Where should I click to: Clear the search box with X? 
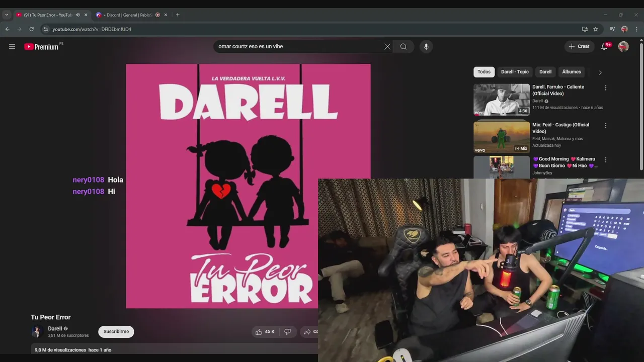(387, 47)
